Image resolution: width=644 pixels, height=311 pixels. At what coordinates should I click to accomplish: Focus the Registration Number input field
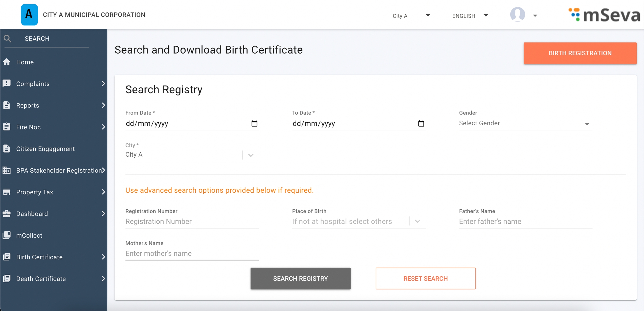tap(192, 222)
